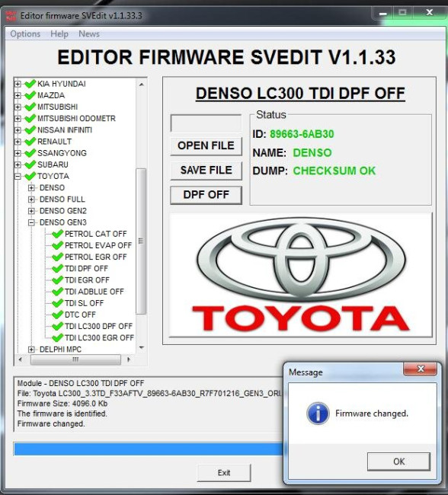Expand the DENSO FULL branch
The image size is (448, 495).
[31, 200]
